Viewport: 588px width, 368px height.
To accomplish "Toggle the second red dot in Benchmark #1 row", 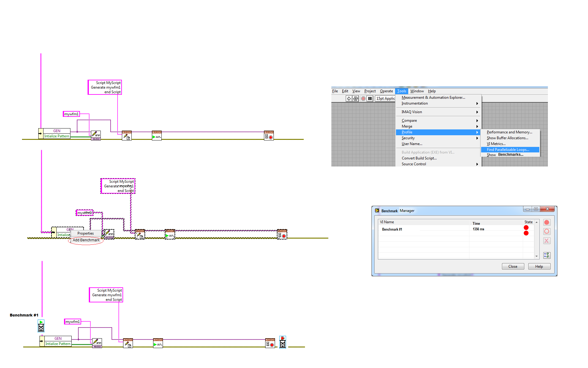I will coord(526,233).
